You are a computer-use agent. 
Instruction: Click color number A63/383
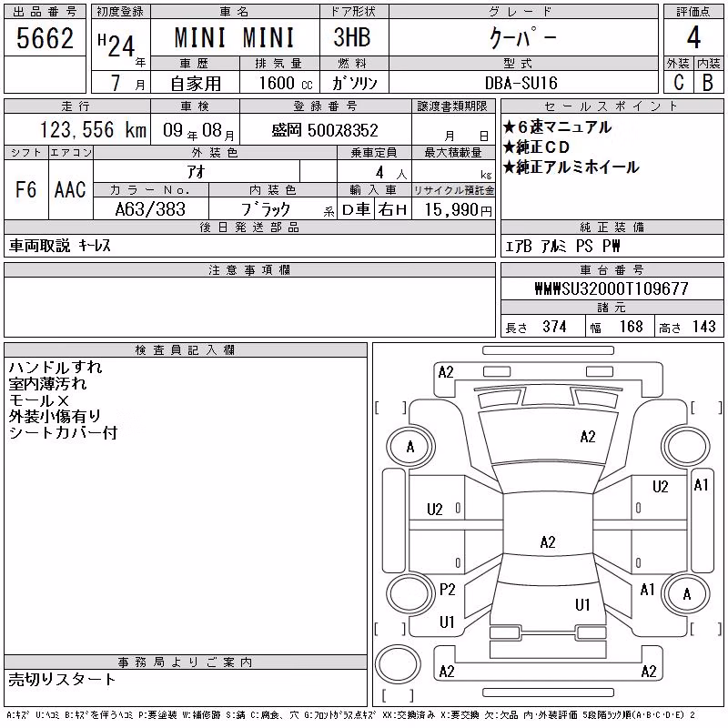[x=150, y=209]
